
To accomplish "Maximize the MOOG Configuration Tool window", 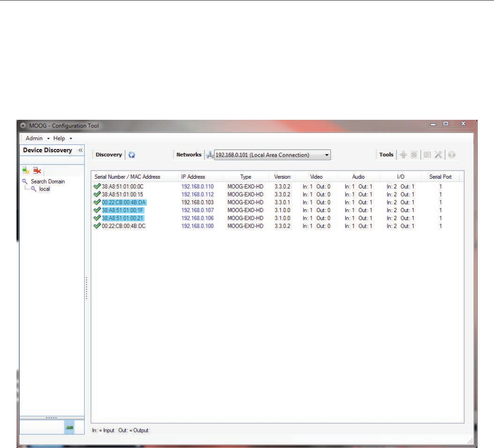I will [446, 123].
